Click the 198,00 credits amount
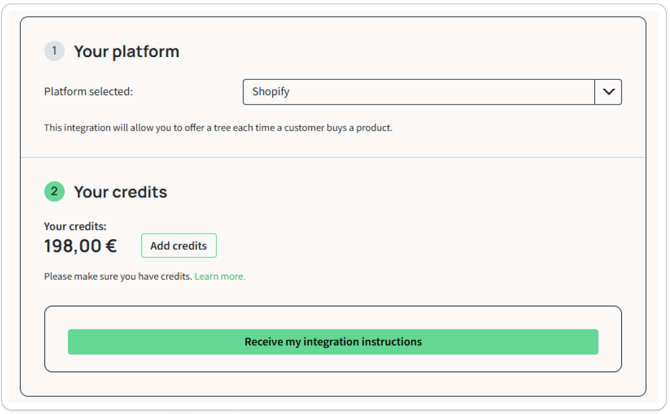The width and height of the screenshot is (670, 414). (x=73, y=246)
